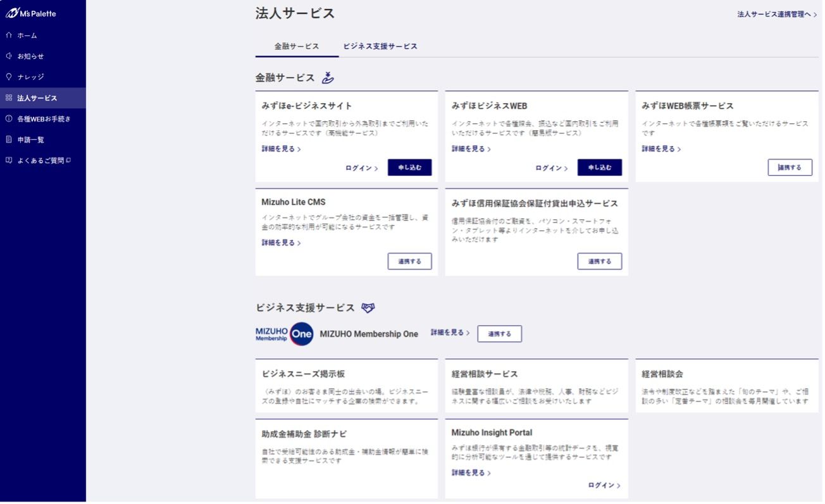Screen dimensions: 825x504
Task: Click the お知らせ megaphone icon
Action: coord(9,56)
